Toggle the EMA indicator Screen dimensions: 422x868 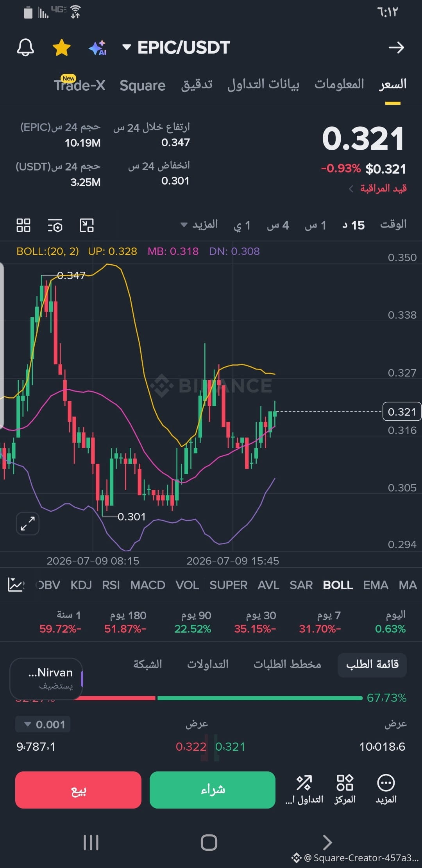point(376,585)
